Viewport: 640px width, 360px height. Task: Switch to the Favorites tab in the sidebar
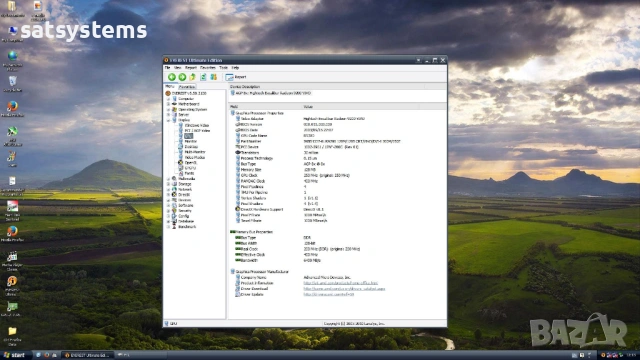tap(187, 87)
